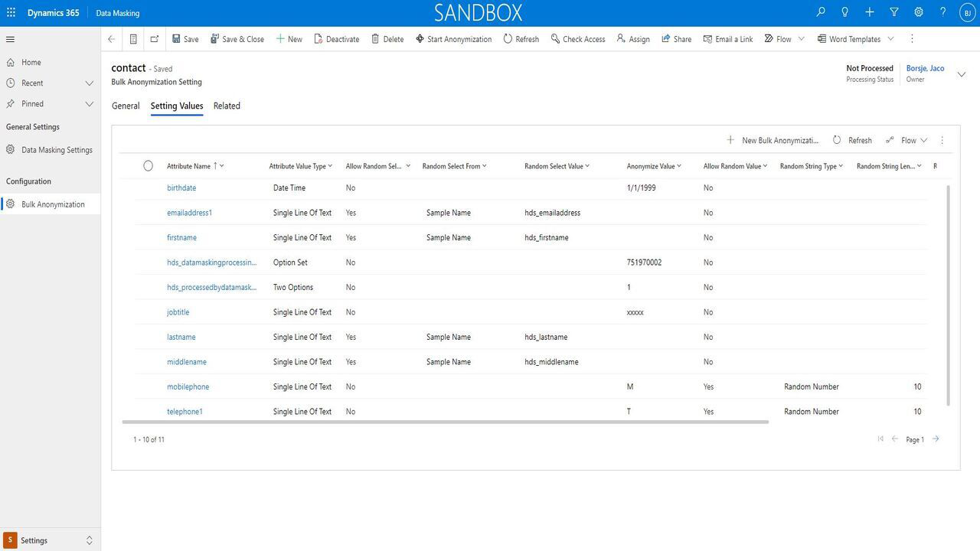
Task: Toggle the select-all rows circle
Action: tap(148, 166)
